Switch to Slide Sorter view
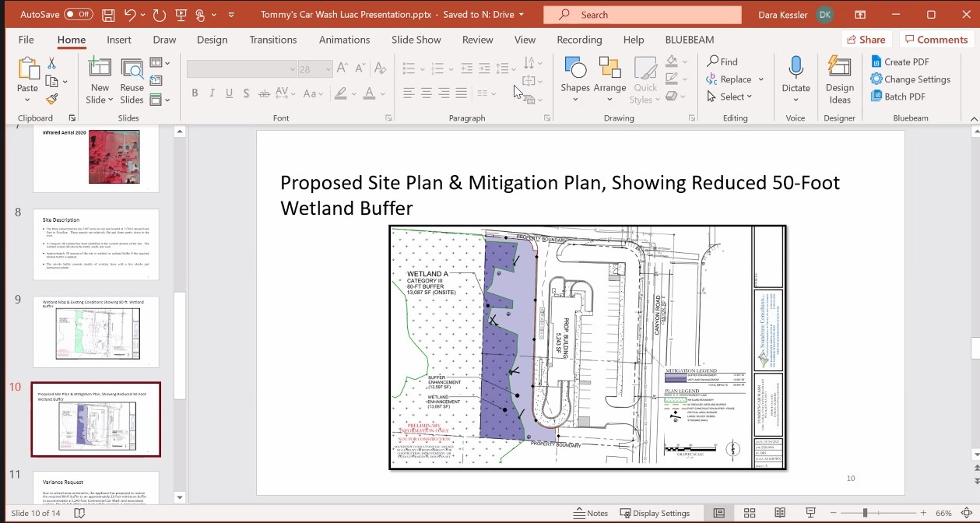This screenshot has width=980, height=523. [x=749, y=513]
